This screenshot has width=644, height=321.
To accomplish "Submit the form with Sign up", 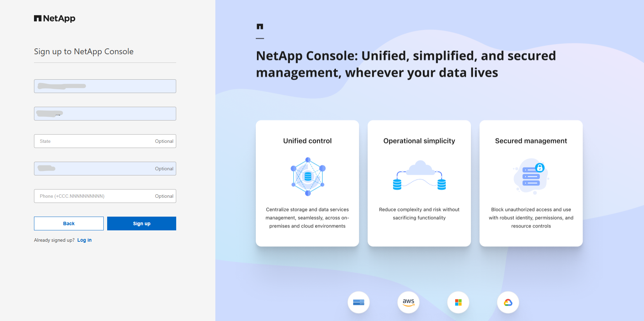I will 142,223.
